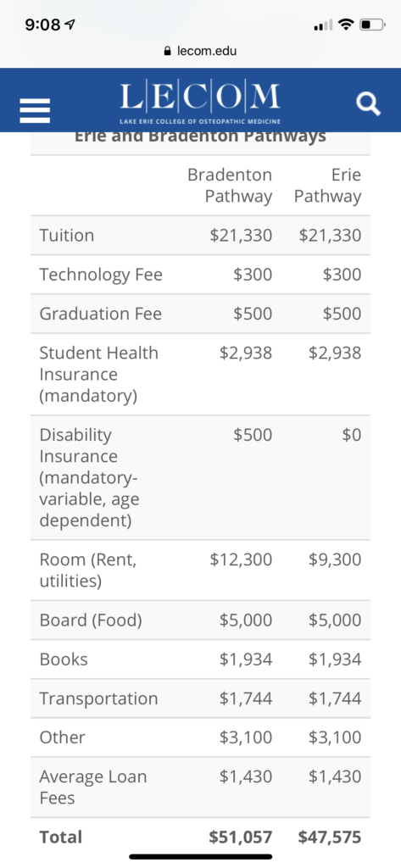Tap the lecom.edu address bar

[200, 51]
